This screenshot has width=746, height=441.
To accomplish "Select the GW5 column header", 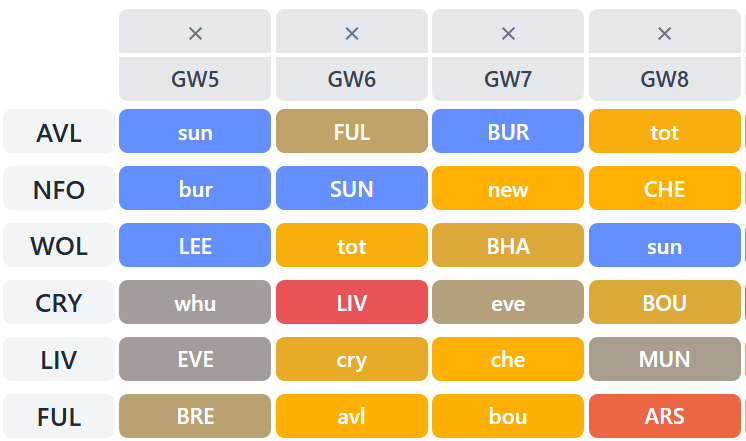I will 195,79.
